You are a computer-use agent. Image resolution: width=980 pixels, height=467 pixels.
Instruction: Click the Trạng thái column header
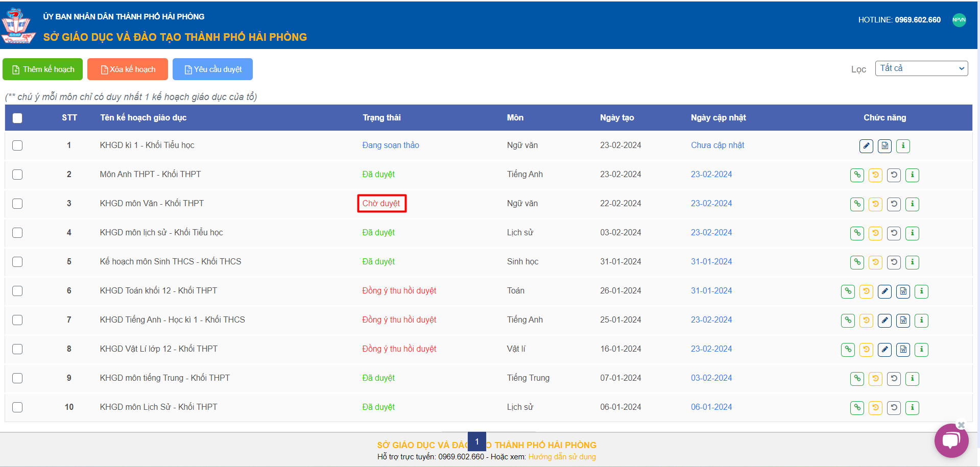381,118
